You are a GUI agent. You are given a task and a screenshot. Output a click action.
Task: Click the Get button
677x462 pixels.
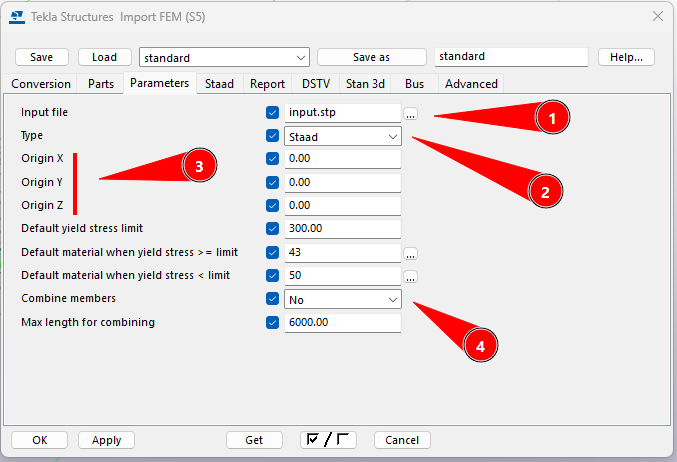pyautogui.click(x=254, y=440)
